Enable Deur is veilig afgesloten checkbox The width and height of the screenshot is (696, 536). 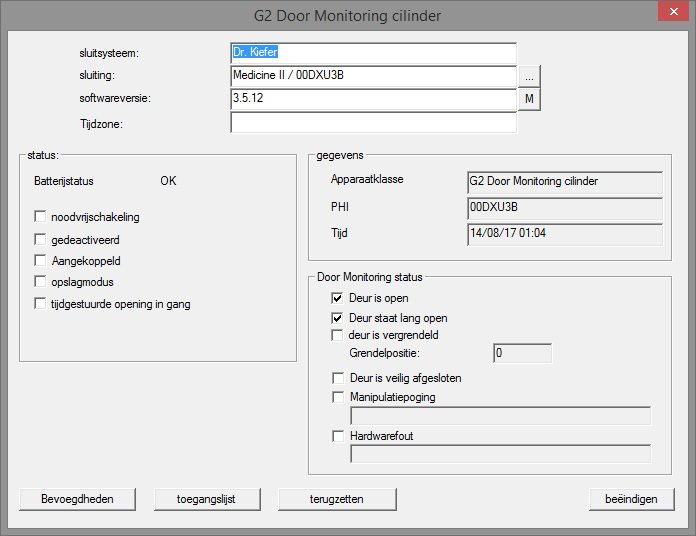tap(338, 378)
